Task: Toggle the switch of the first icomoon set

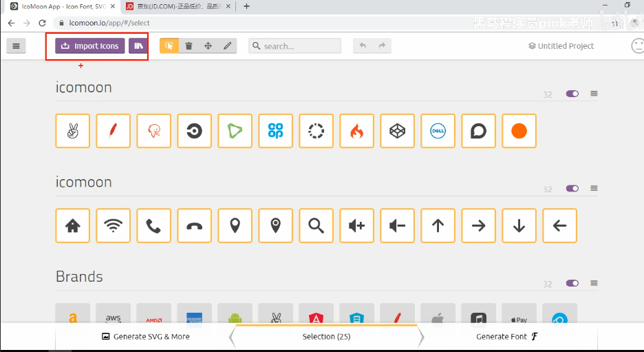Action: click(572, 94)
